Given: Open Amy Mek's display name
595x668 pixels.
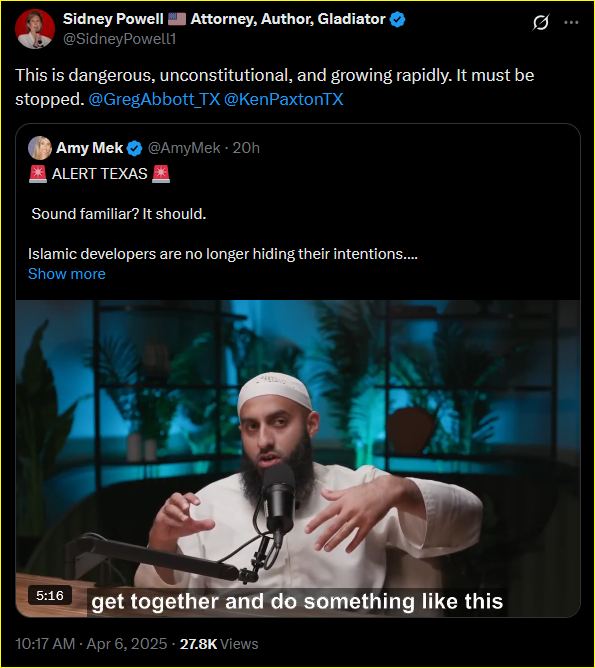Looking at the screenshot, I should point(89,148).
